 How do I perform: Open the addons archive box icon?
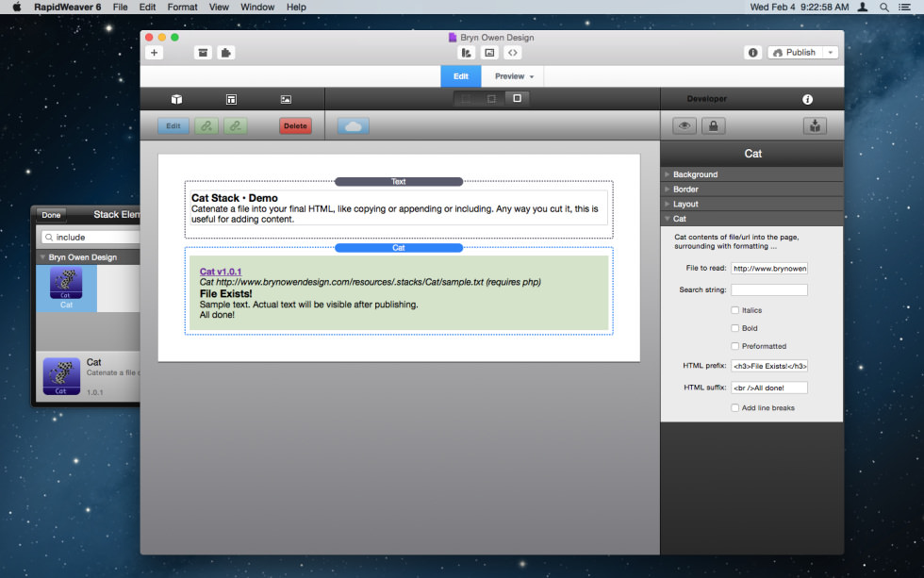203,53
